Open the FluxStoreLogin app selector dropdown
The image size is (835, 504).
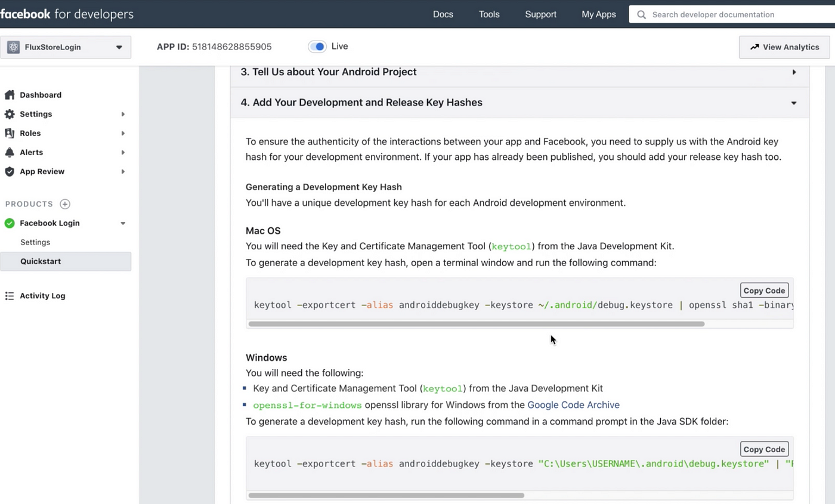pos(66,47)
